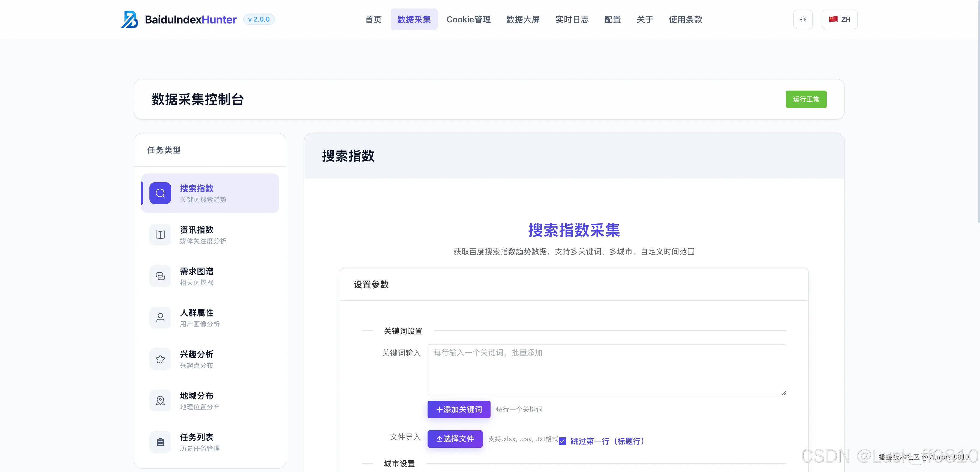
Task: Click the 选择文件 upload button
Action: point(455,439)
